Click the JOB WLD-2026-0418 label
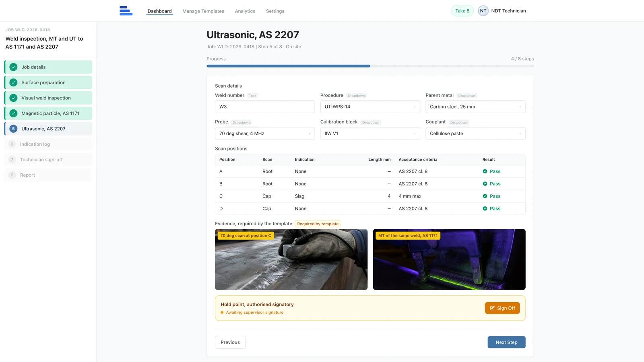Screen dimensions: 644x362 [28, 30]
